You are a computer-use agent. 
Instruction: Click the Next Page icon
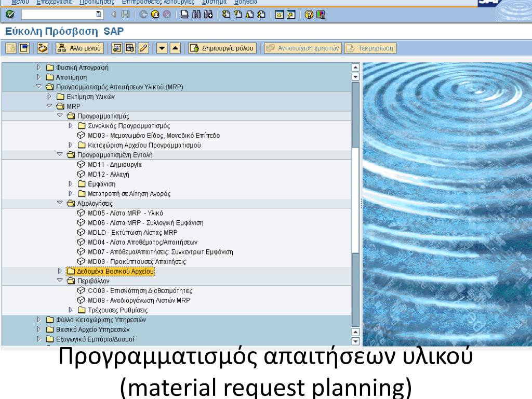(x=249, y=14)
